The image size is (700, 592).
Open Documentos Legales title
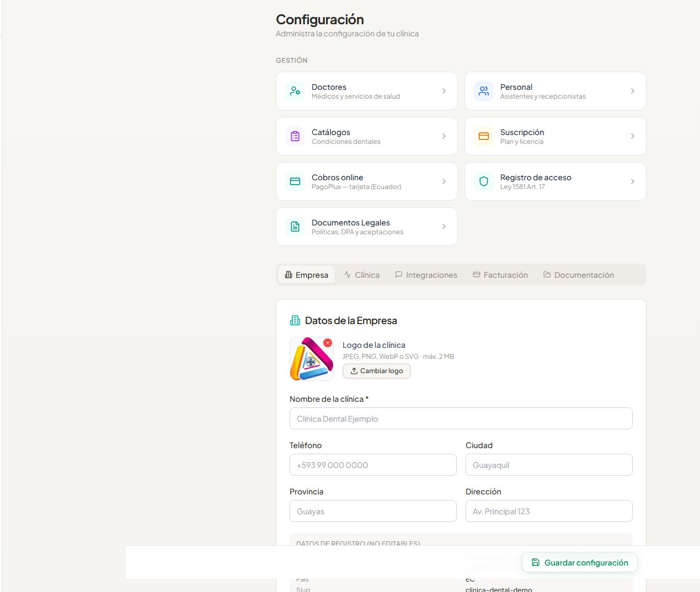pos(351,223)
